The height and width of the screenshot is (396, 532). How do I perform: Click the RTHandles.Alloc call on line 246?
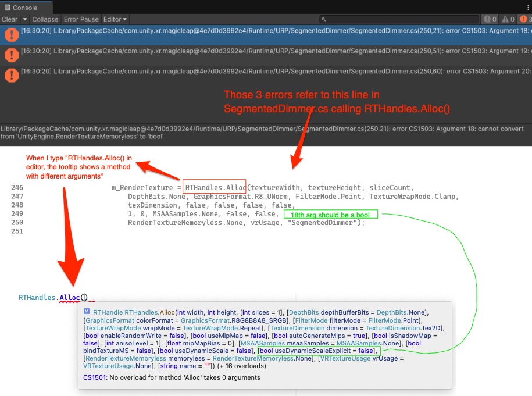pos(214,188)
